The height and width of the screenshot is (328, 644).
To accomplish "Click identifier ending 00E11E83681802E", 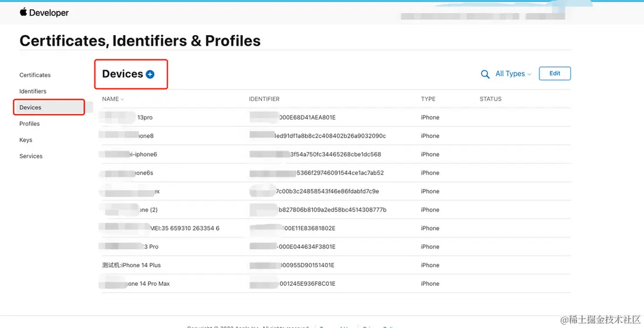I will tap(293, 228).
